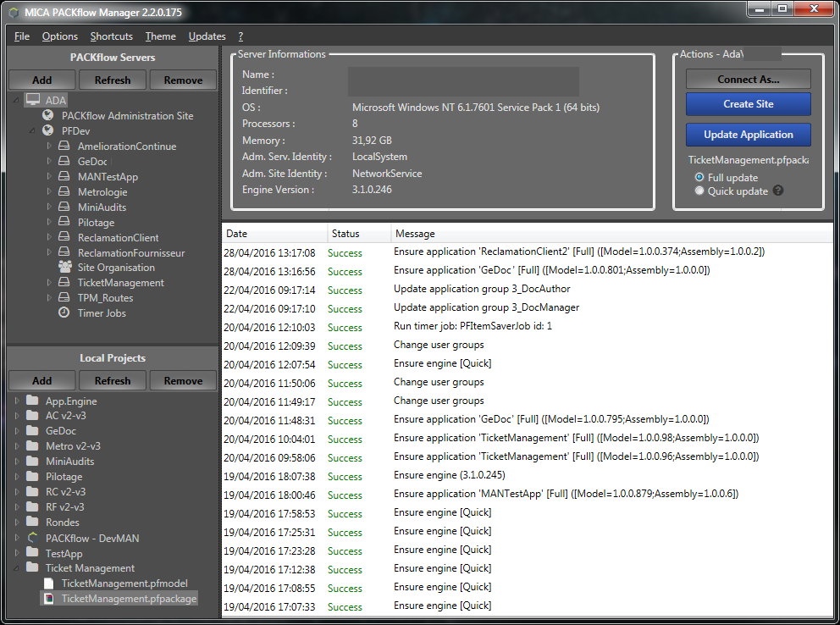
Task: Click the App.Engine folder icon
Action: [x=32, y=400]
